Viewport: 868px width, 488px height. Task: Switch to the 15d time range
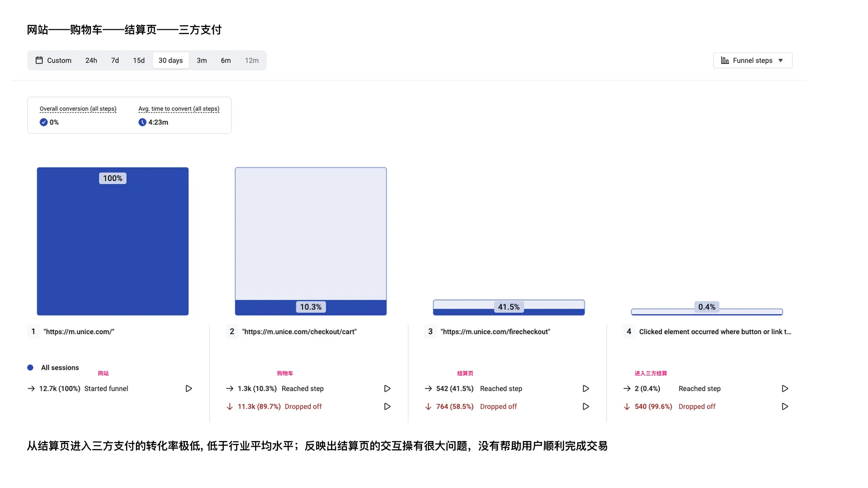(139, 61)
